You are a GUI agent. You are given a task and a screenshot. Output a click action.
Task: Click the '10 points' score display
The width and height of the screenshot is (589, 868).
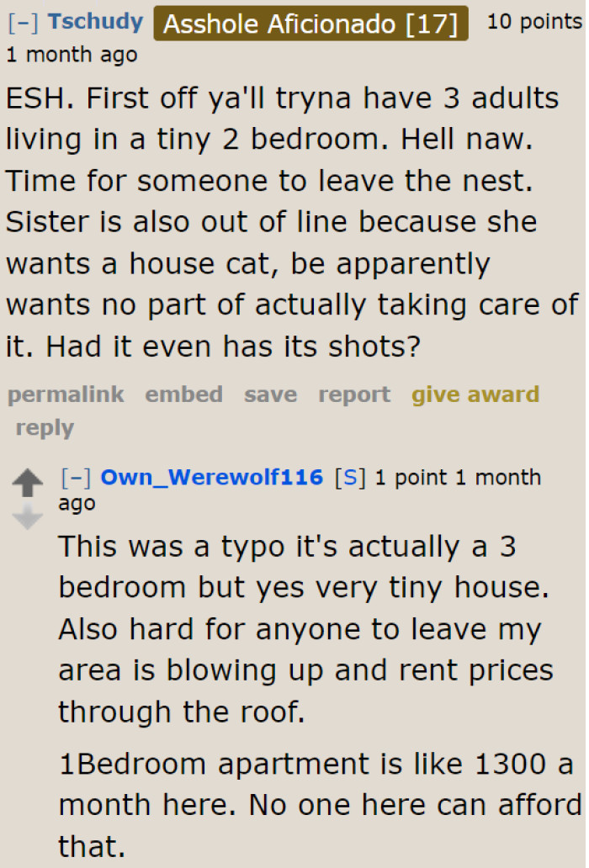coord(536,21)
